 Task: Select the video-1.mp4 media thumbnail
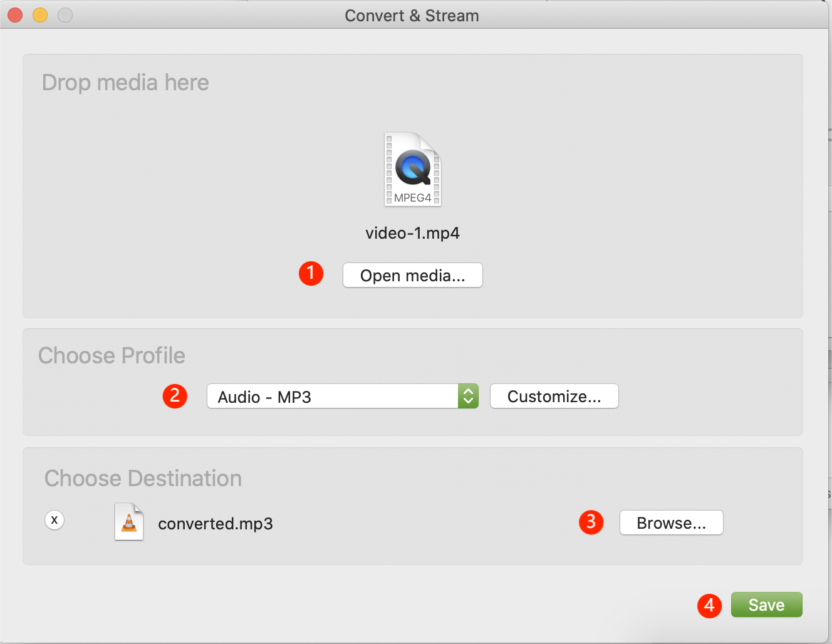click(412, 169)
